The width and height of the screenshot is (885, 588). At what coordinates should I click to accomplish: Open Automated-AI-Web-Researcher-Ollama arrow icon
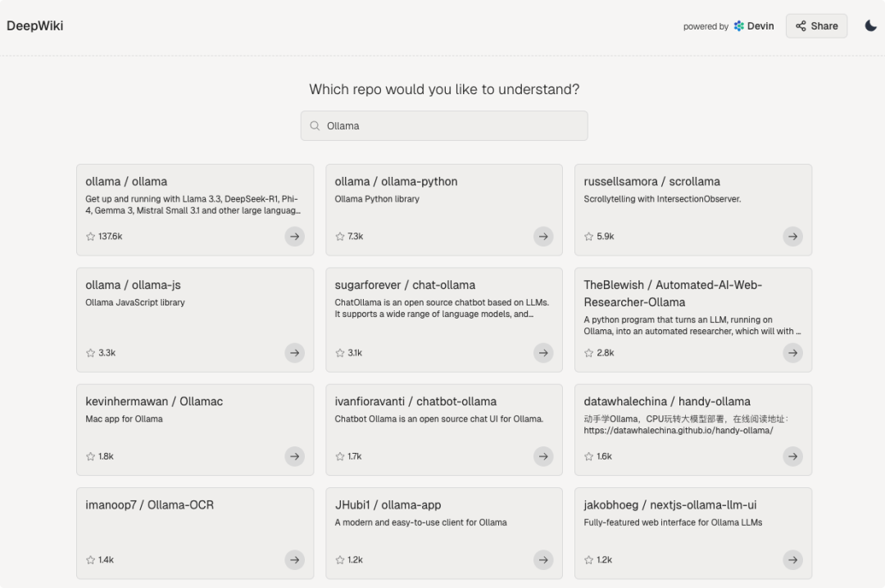coord(792,353)
